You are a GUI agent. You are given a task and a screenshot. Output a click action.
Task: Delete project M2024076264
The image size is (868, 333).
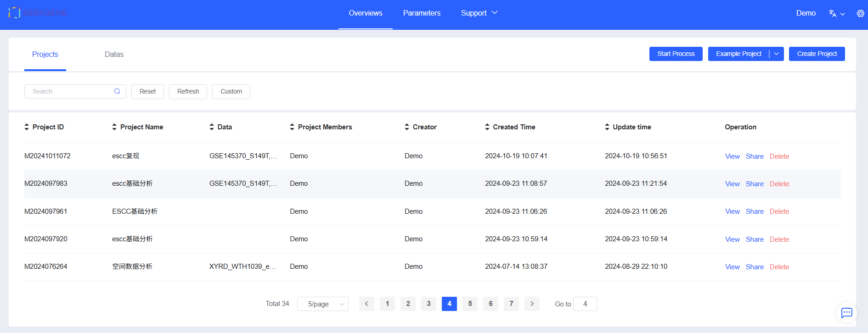point(779,267)
